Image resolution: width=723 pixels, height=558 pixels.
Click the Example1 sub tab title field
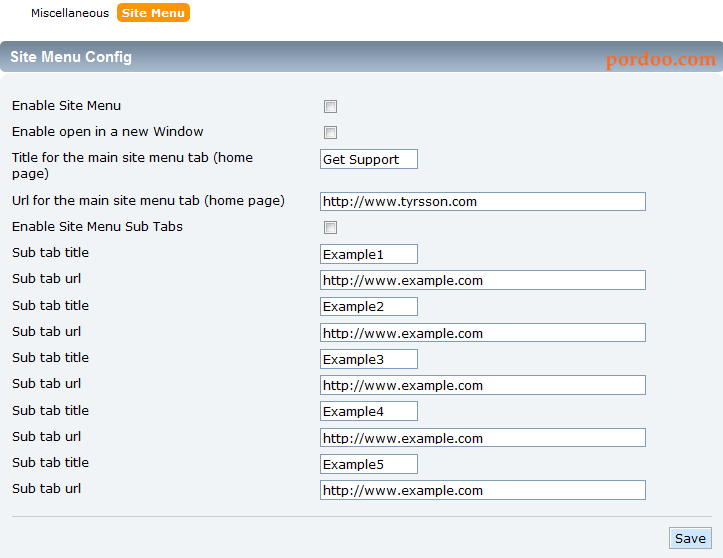pos(369,254)
